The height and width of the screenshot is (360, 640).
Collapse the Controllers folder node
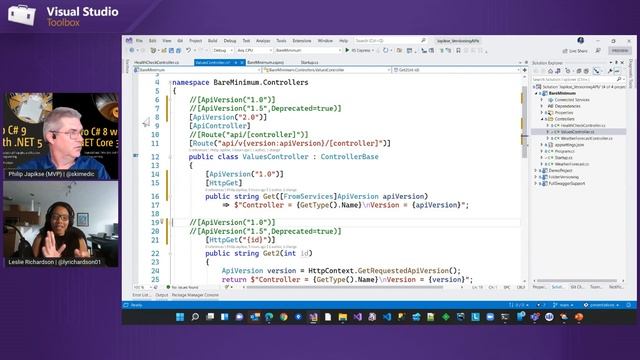(x=542, y=119)
